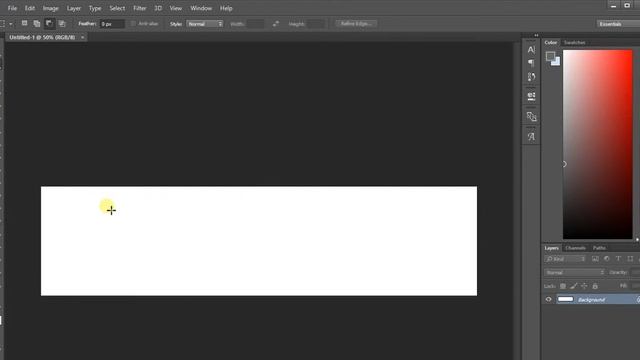Click the foreground color swatch
This screenshot has width=640, height=360.
coord(551,56)
